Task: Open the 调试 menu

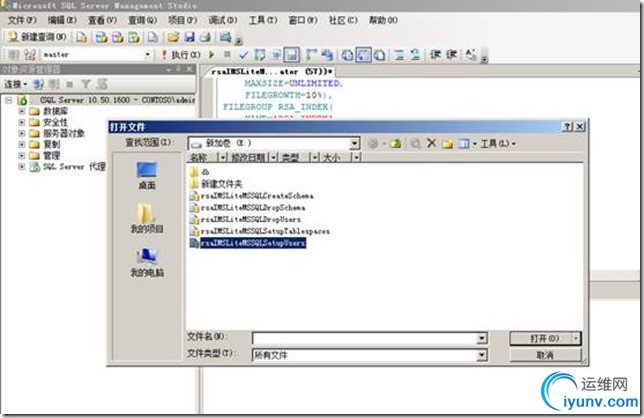Action: pyautogui.click(x=223, y=20)
